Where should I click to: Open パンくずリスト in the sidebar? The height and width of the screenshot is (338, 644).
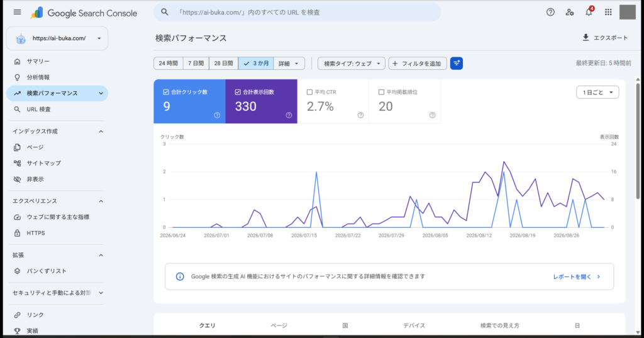(57, 271)
